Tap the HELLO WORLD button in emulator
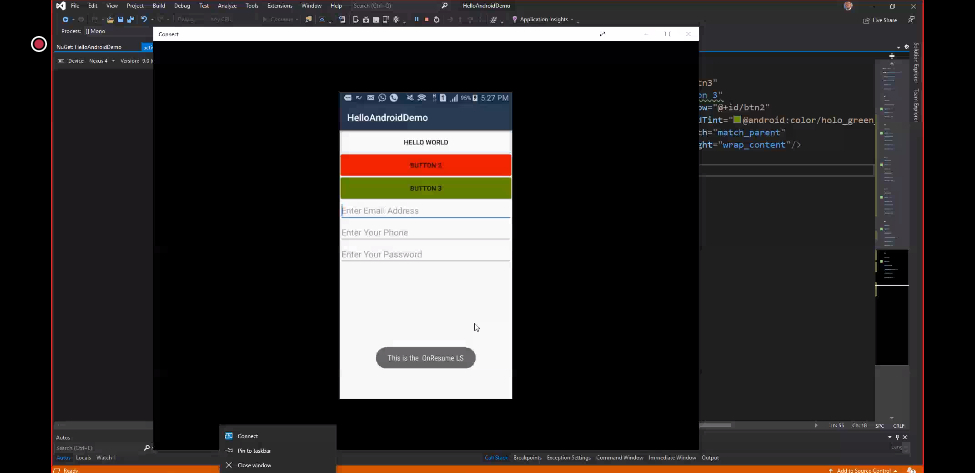This screenshot has height=473, width=975. 426,142
